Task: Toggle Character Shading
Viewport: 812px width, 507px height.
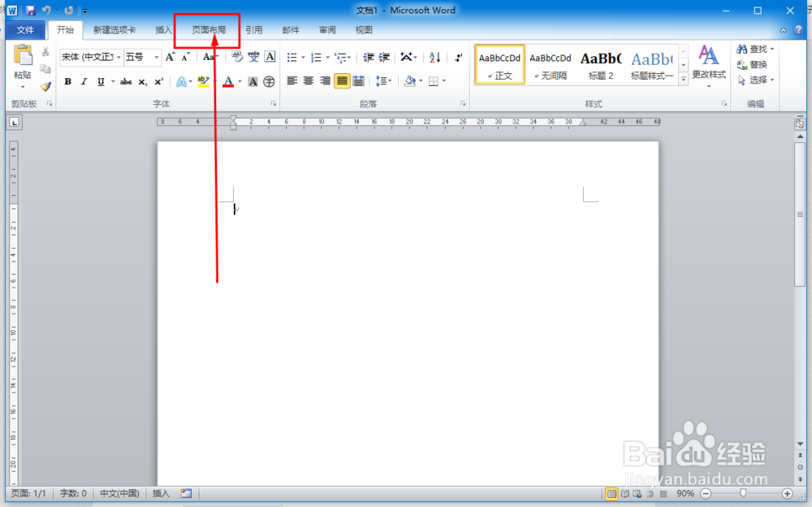Action: pyautogui.click(x=253, y=81)
